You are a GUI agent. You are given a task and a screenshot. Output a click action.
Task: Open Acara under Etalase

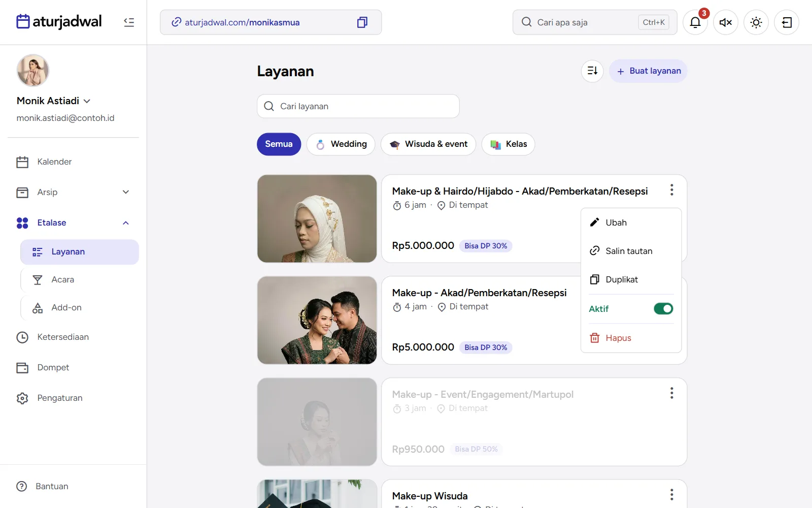click(x=80, y=280)
